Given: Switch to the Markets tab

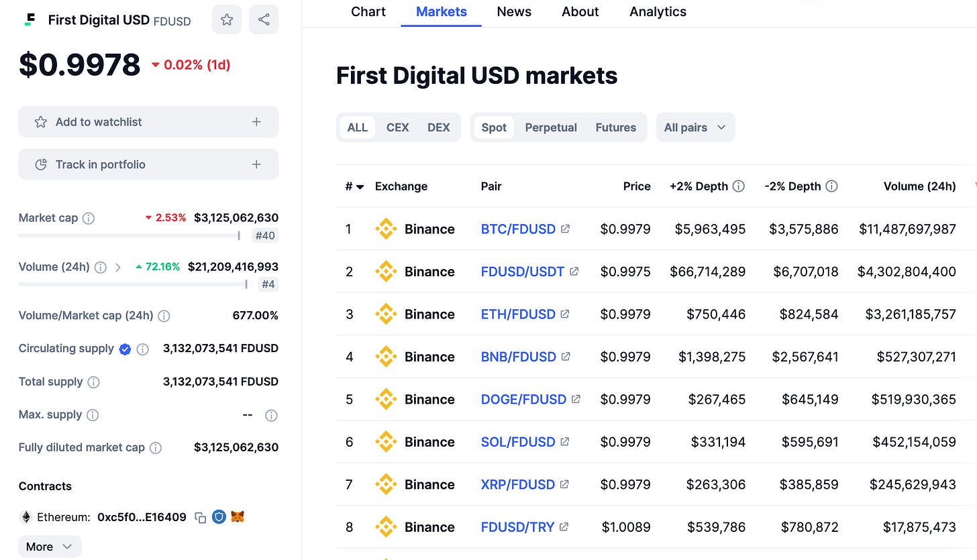Looking at the screenshot, I should pyautogui.click(x=442, y=12).
